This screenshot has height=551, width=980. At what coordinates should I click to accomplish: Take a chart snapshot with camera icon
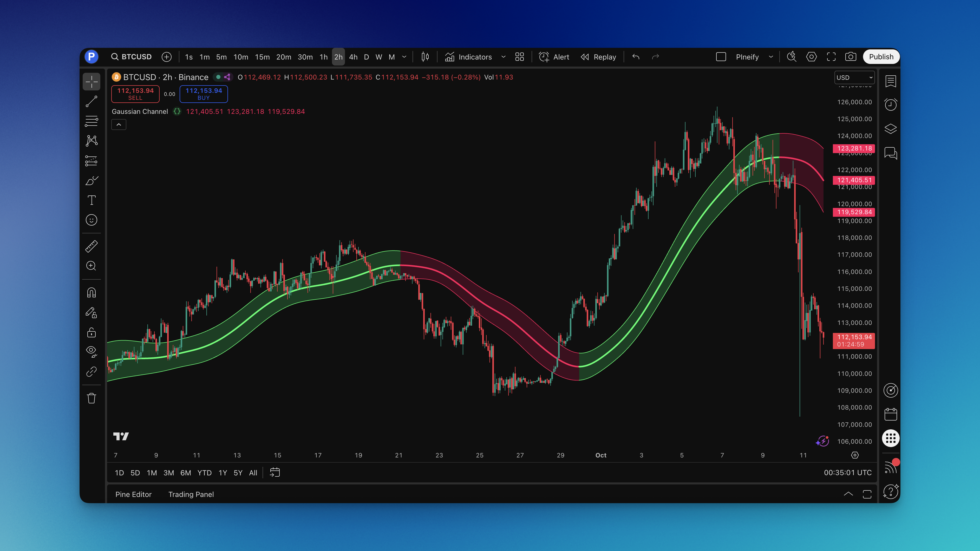(851, 57)
